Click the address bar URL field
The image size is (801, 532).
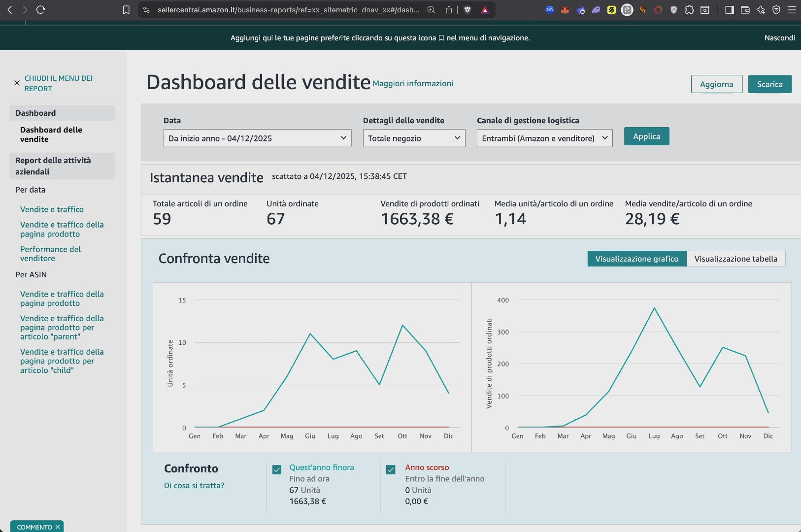coord(288,10)
